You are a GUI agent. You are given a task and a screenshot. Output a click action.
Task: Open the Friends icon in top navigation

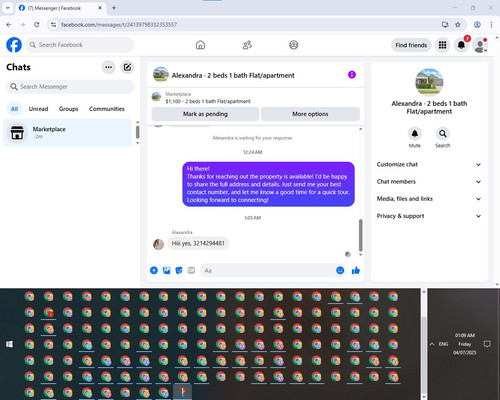(247, 45)
